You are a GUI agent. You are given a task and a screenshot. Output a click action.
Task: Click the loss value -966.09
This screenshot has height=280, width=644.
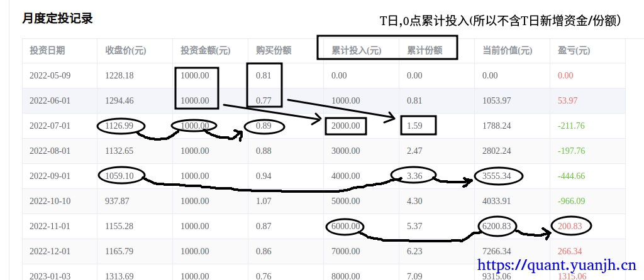571,201
